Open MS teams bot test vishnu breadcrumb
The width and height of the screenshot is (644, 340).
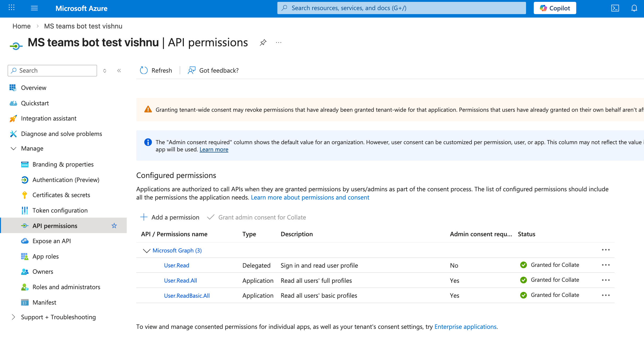tap(83, 26)
